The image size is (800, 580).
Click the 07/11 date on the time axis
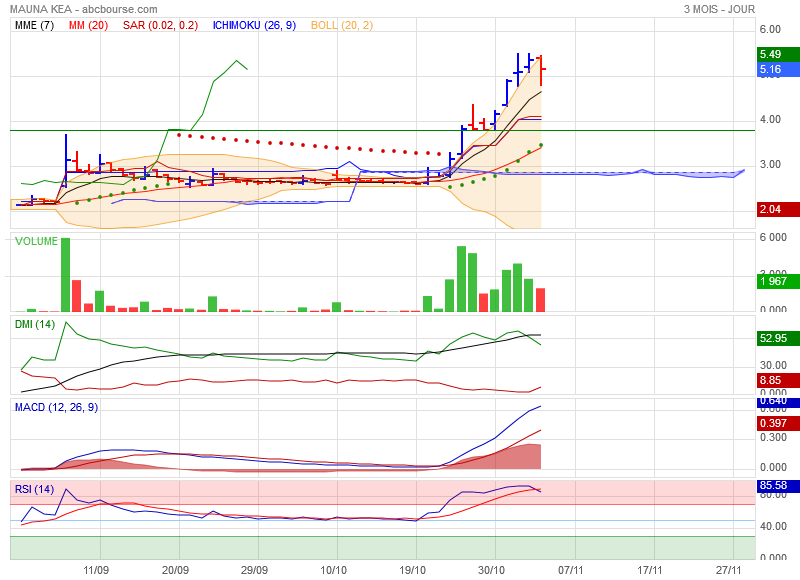coord(570,570)
